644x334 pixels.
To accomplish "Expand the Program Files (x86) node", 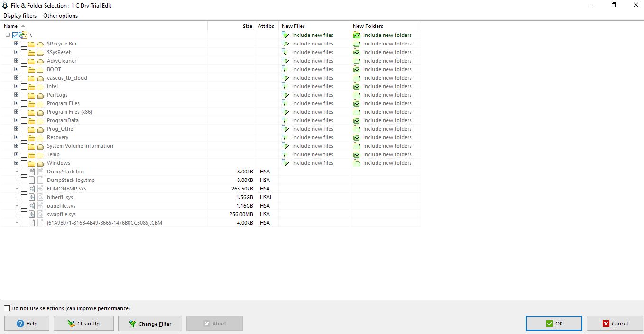I will [x=16, y=112].
